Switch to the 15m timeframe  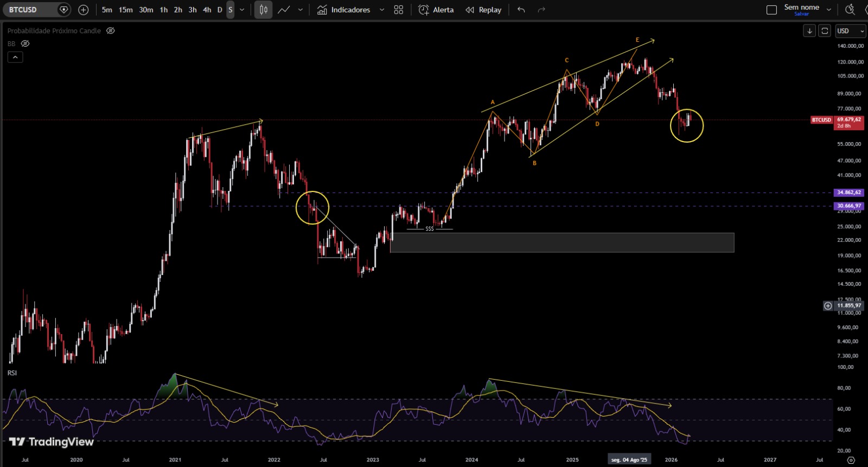(x=125, y=10)
